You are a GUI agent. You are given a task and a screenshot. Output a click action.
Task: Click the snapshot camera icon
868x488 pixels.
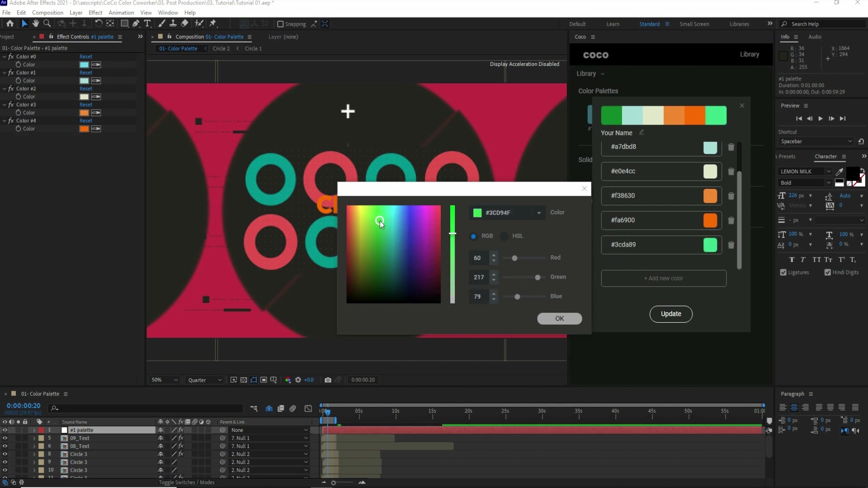[328, 380]
